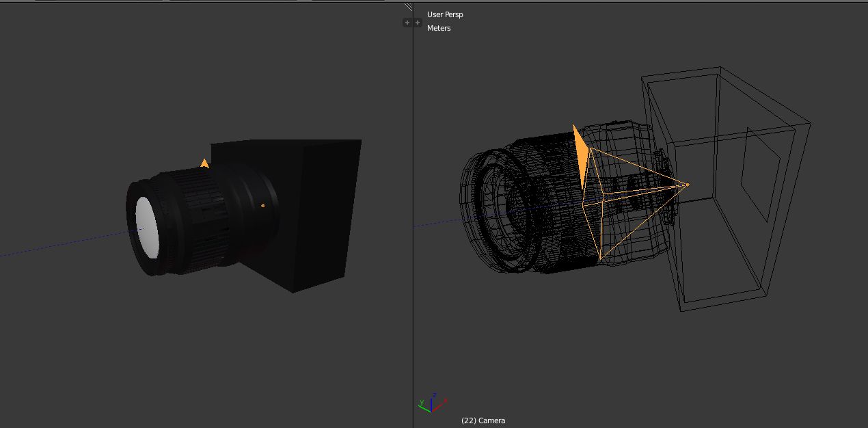
Task: Select the solid black camera body box
Action: (321, 212)
